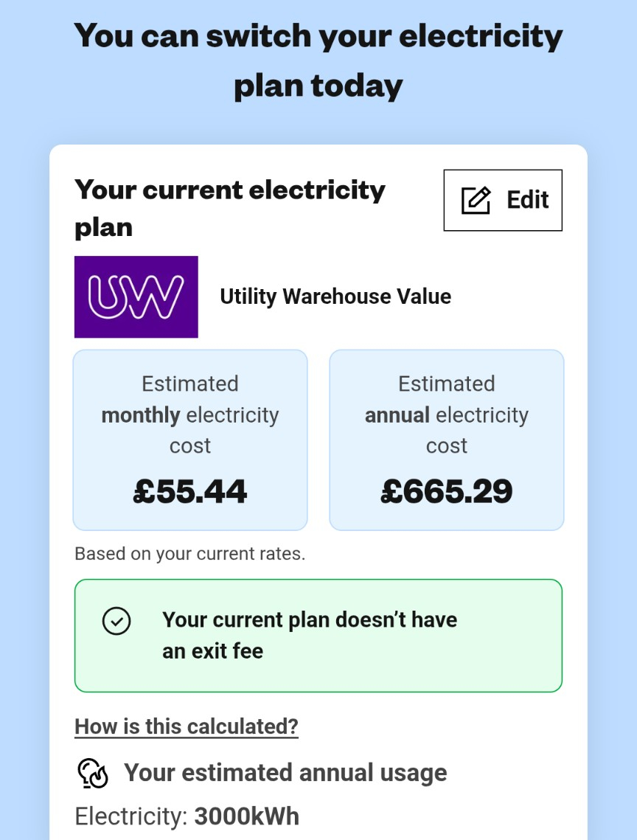Click the bold word "annual" in cost card
Viewport: 637px width, 840px height.
click(397, 415)
